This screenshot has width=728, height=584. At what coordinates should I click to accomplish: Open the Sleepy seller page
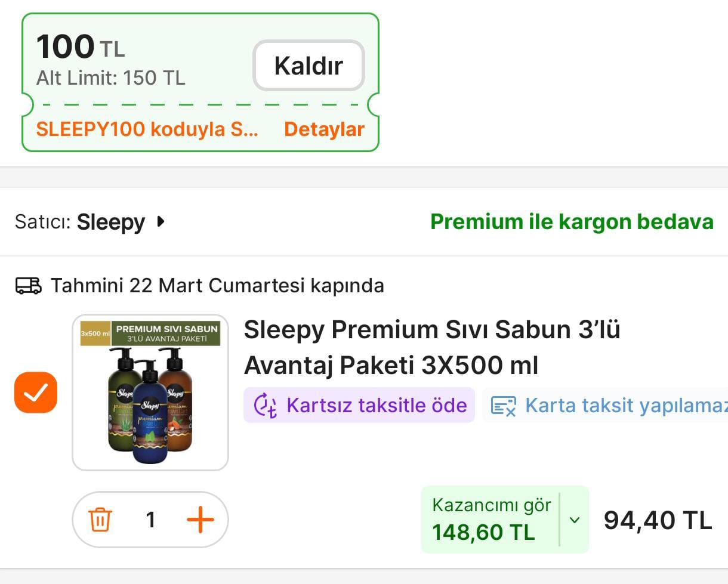(110, 222)
